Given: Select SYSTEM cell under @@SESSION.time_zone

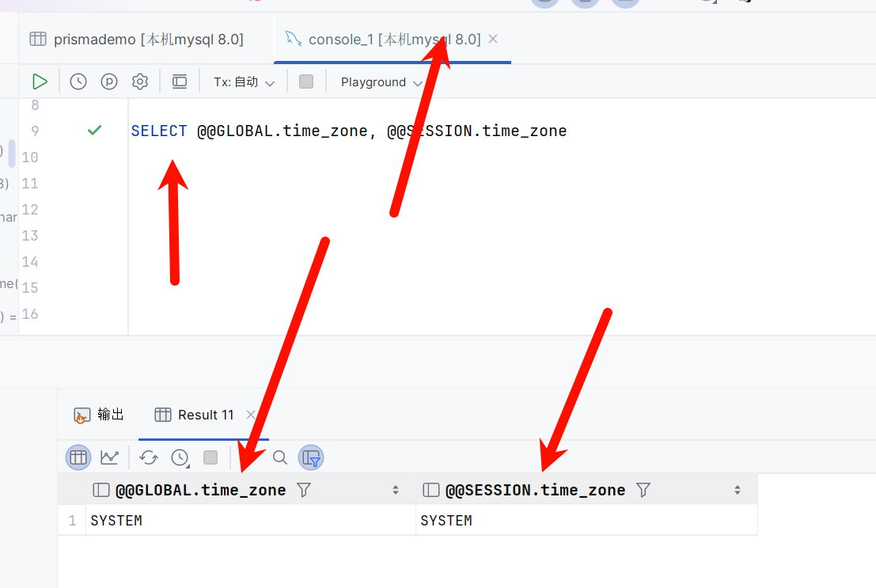Looking at the screenshot, I should point(586,521).
